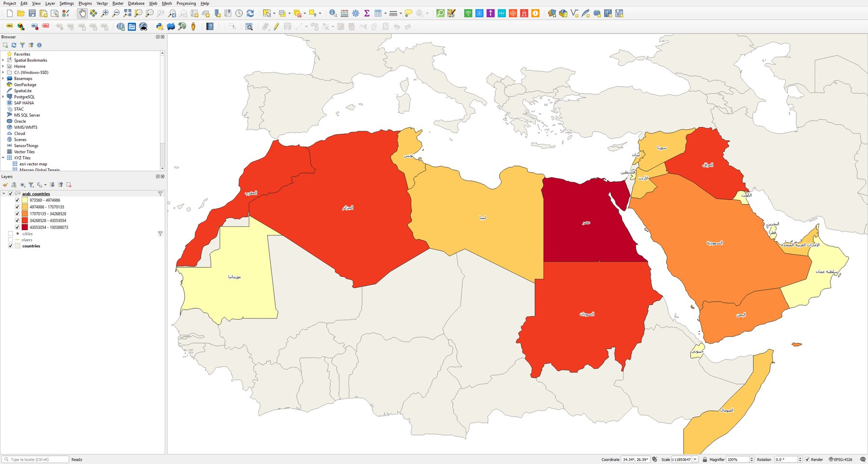Click the Messages speech bubble in status bar

(x=862, y=460)
